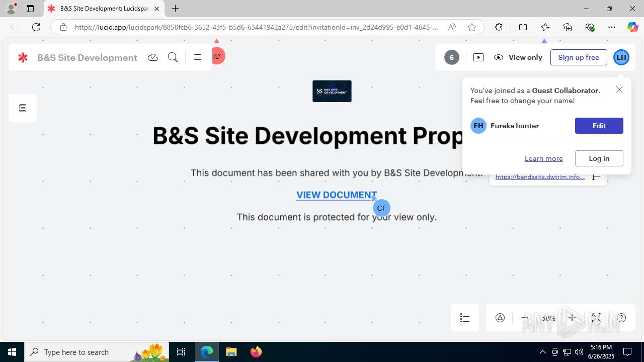Click the B&S Site Development document title
This screenshot has height=362, width=644.
pyautogui.click(x=87, y=57)
